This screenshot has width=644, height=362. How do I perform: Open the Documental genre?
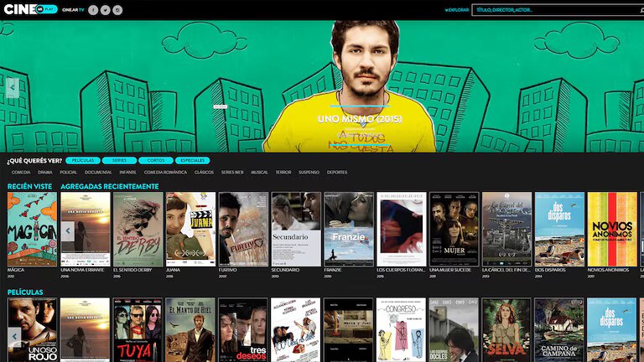point(98,172)
